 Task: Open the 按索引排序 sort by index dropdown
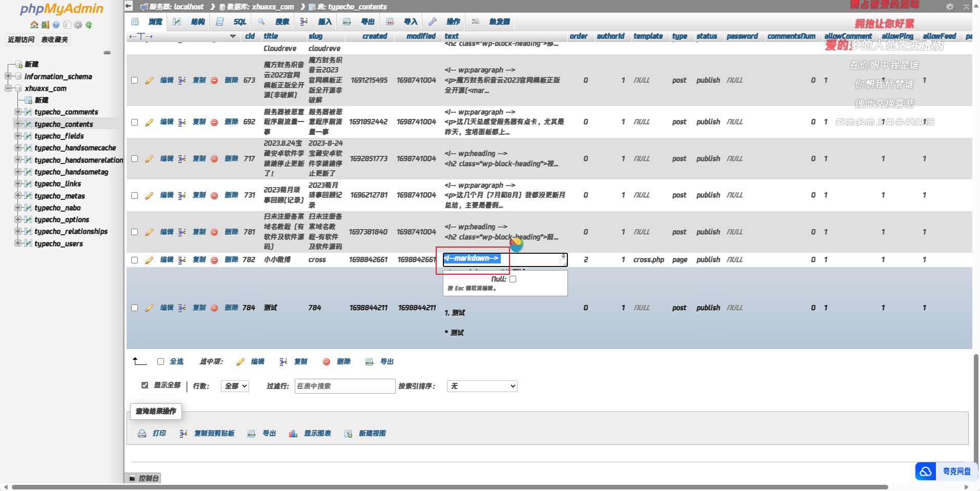pyautogui.click(x=482, y=386)
